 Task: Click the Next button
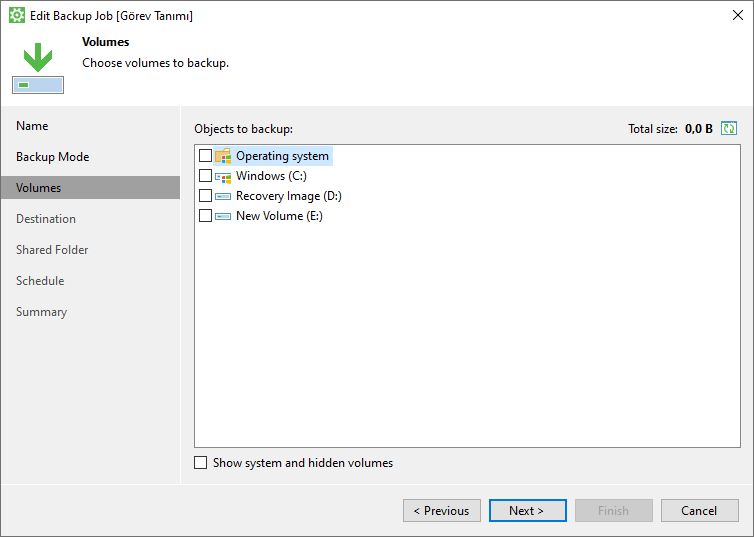[x=528, y=510]
